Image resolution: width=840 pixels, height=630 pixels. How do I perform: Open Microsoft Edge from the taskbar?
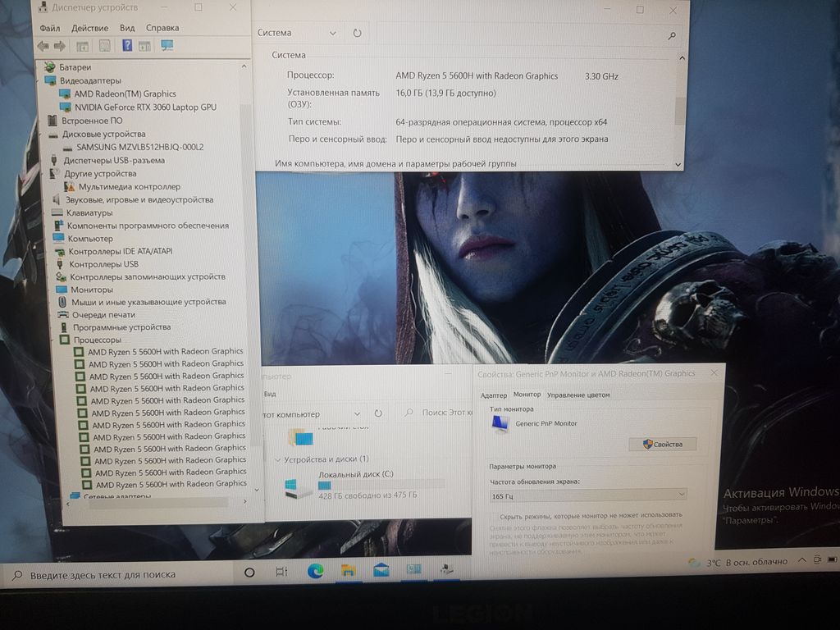[x=315, y=571]
